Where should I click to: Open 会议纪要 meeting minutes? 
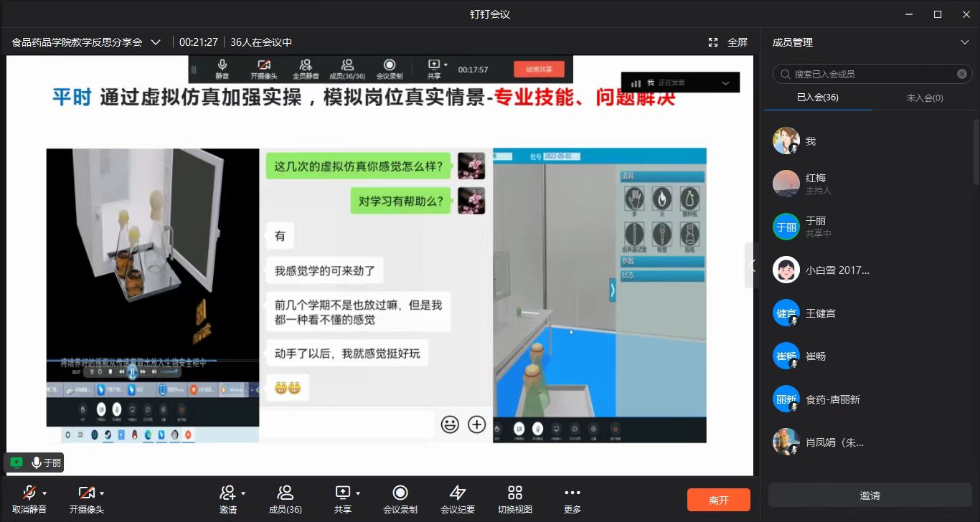[458, 493]
